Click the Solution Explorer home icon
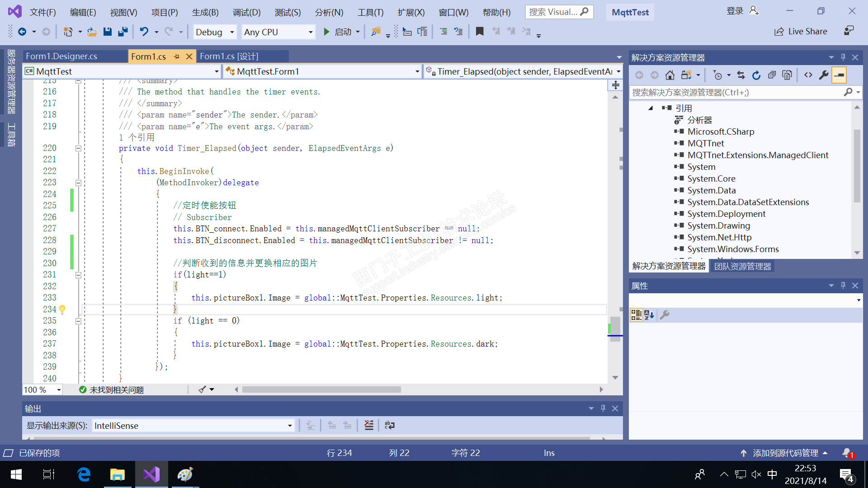The width and height of the screenshot is (868, 488). click(x=670, y=75)
